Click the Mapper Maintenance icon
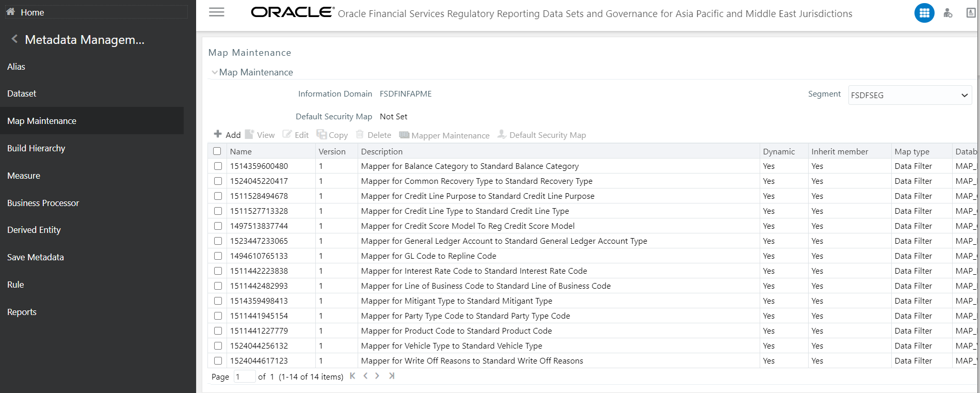The height and width of the screenshot is (393, 980). 404,135
